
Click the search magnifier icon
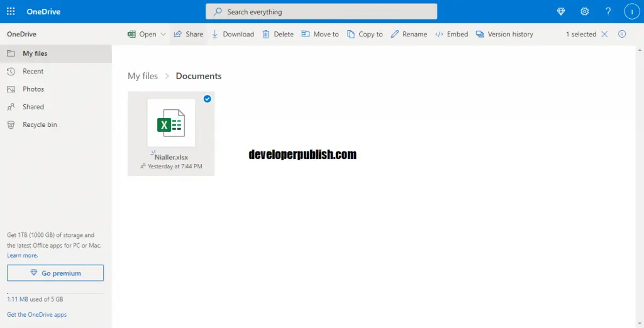tap(218, 11)
